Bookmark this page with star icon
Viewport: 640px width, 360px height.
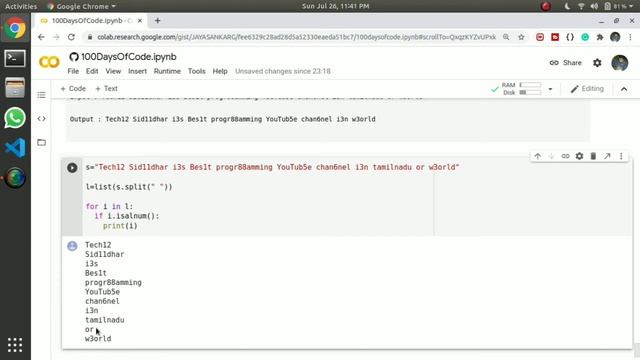[x=521, y=37]
